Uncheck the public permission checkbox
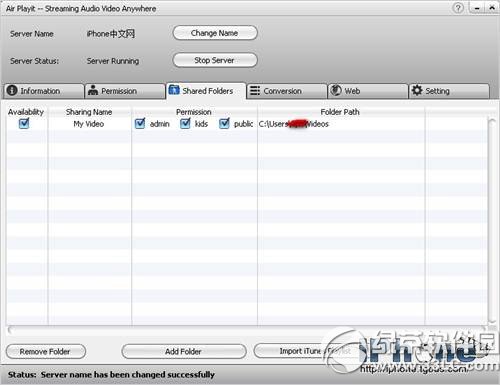Viewport: 500px width, 385px height. click(224, 123)
